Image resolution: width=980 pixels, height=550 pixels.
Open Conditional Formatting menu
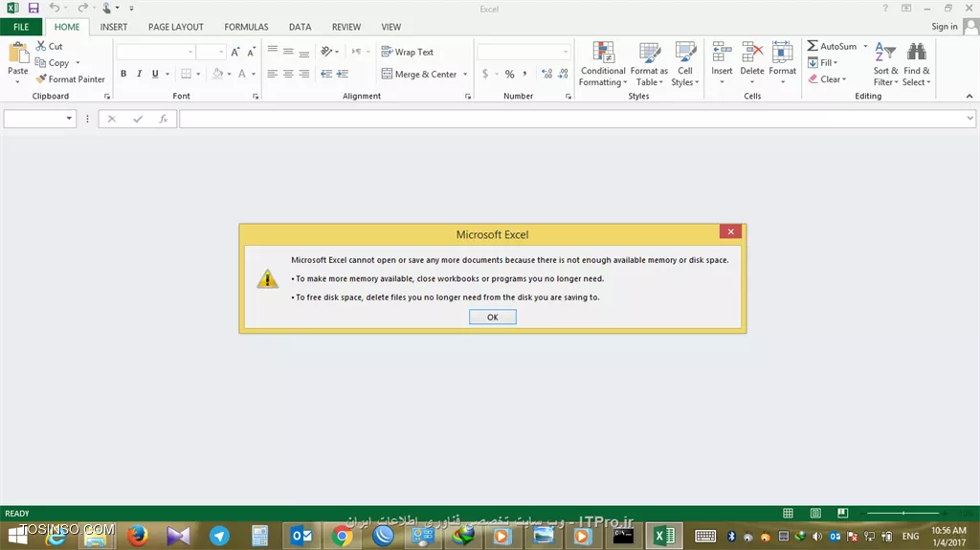(x=603, y=64)
